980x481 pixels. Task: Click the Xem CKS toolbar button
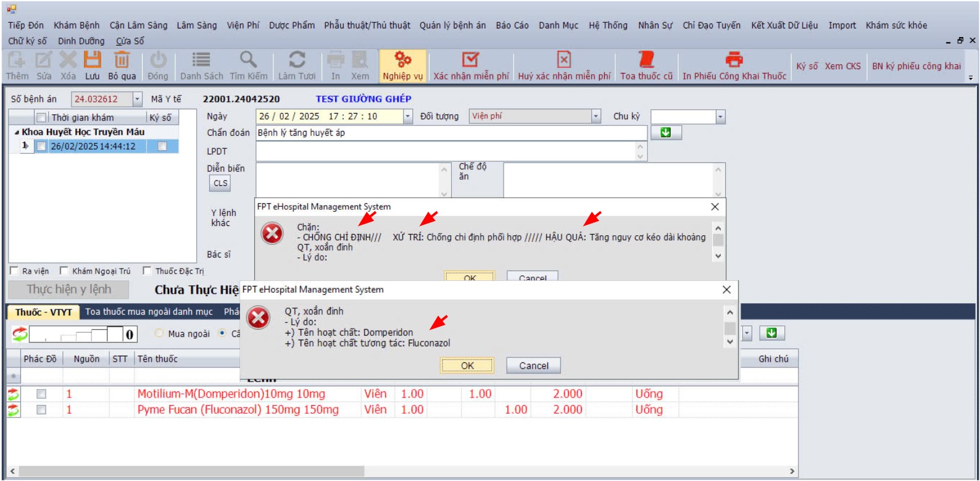point(842,66)
